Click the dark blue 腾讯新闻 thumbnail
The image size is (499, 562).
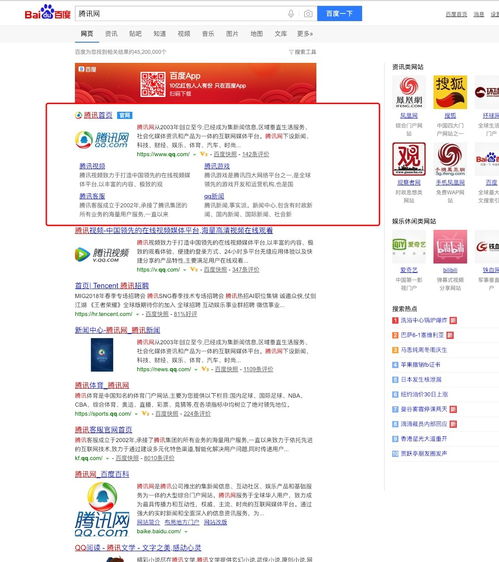102,355
